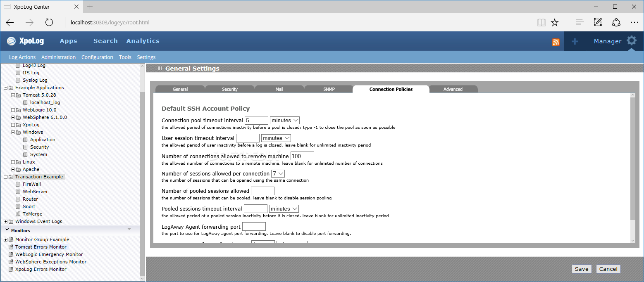Switch to the Security tab

230,89
